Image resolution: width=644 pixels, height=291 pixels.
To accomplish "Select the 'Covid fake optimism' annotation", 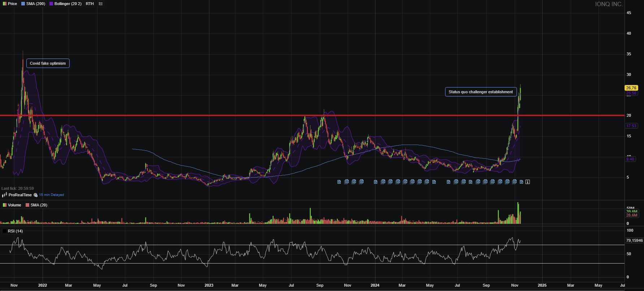I will click(48, 63).
